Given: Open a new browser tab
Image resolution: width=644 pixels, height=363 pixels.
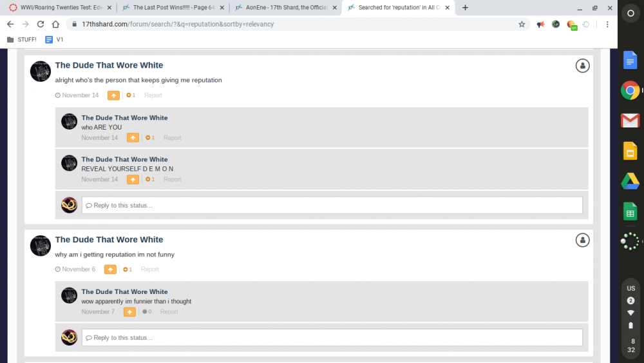Looking at the screenshot, I should coord(465,7).
